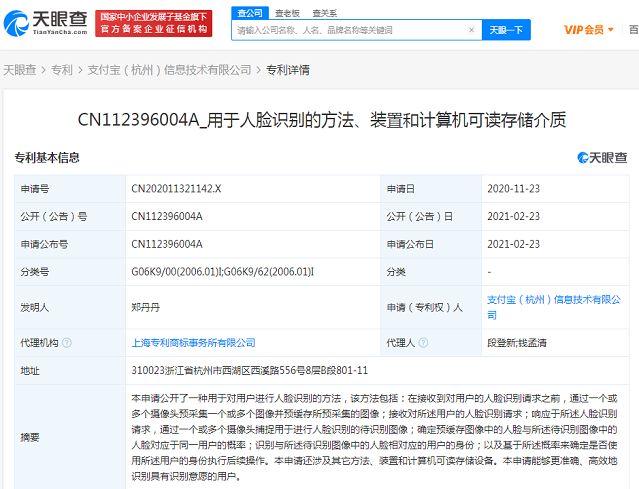
Task: Click the patent title heading
Action: 322,120
